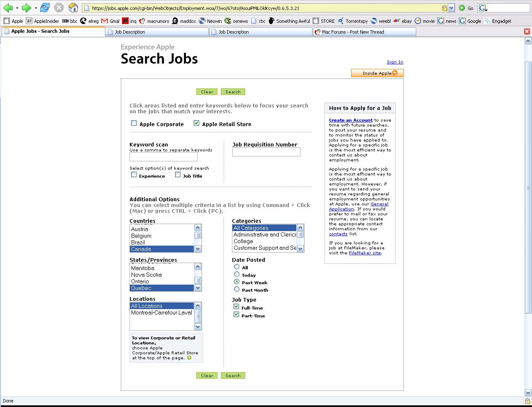The height and width of the screenshot is (407, 532).
Task: Select the Today date posted radio
Action: coord(237,274)
